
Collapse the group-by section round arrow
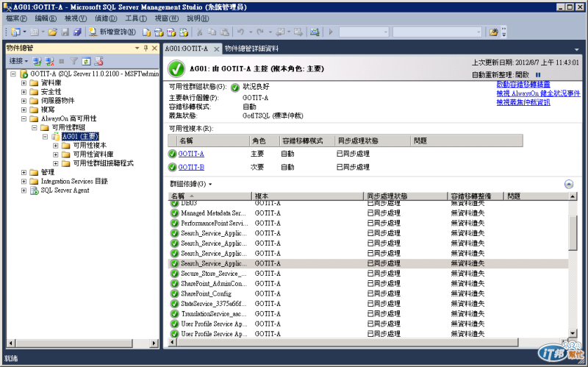point(569,184)
